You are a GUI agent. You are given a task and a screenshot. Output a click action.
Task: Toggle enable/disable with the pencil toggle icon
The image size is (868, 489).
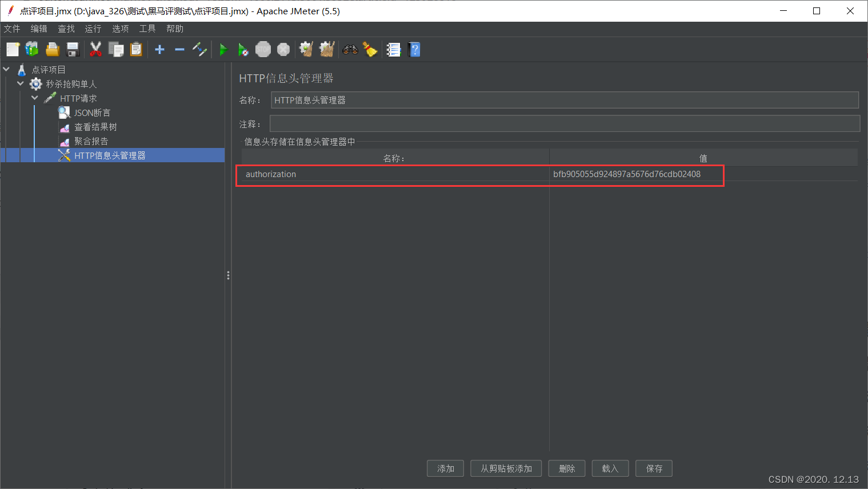pyautogui.click(x=199, y=49)
